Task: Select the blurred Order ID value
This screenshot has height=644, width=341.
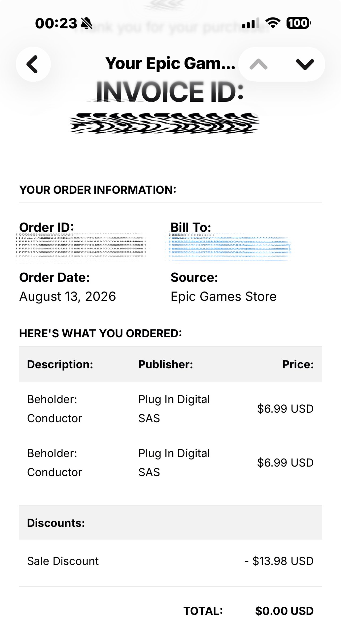Action: click(x=82, y=247)
